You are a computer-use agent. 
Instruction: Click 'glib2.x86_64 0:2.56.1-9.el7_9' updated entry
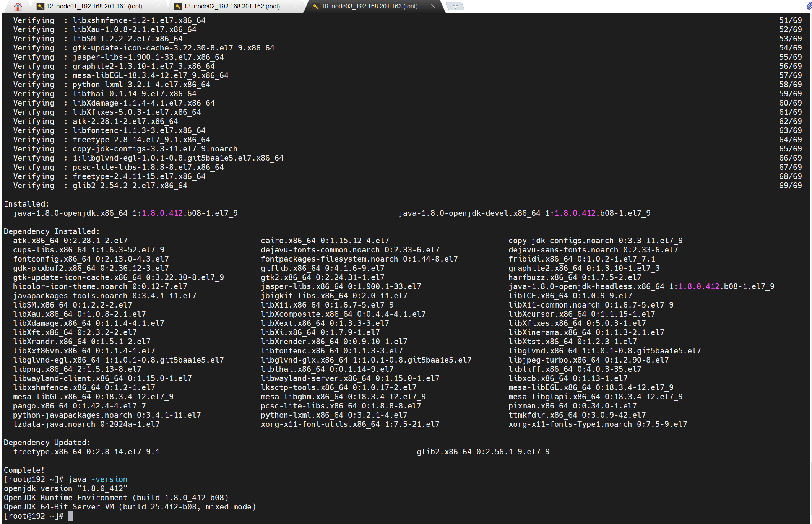point(483,452)
